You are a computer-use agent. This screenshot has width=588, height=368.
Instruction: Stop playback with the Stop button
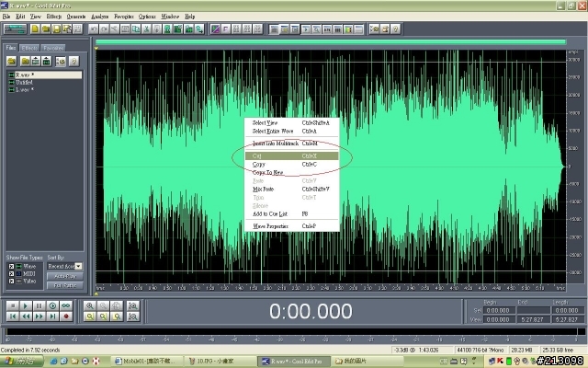click(x=12, y=305)
